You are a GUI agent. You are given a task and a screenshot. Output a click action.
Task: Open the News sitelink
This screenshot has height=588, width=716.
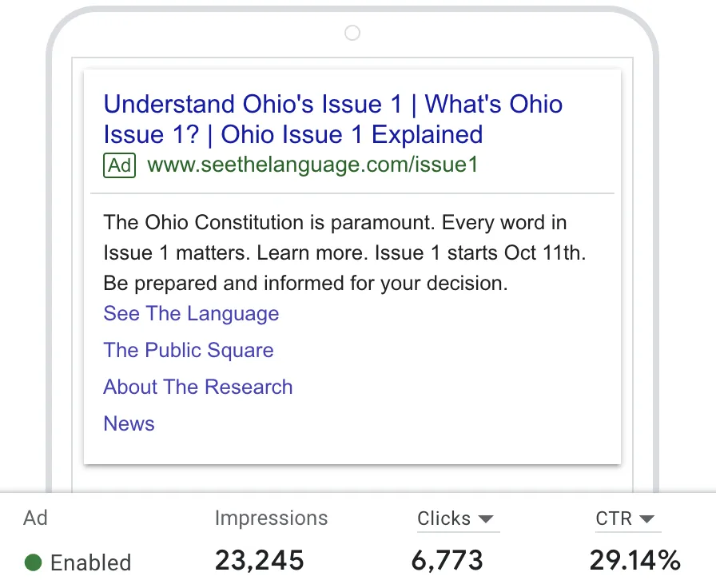click(129, 423)
